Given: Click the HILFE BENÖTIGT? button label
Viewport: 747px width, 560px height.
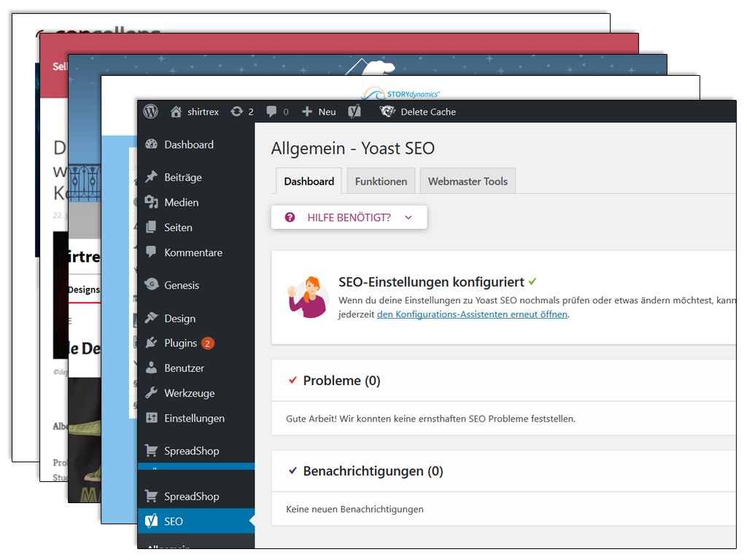Looking at the screenshot, I should click(x=349, y=217).
